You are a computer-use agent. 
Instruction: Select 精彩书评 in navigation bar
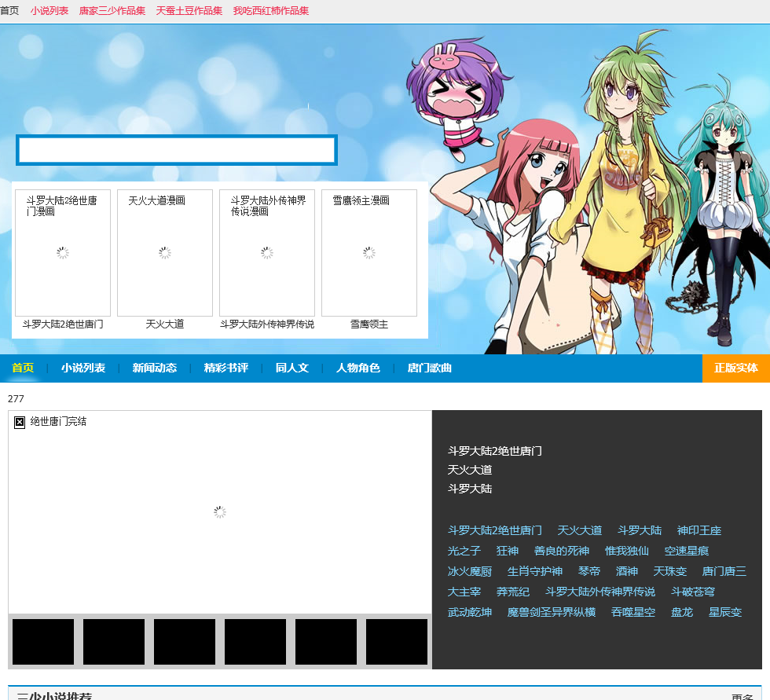tap(226, 368)
